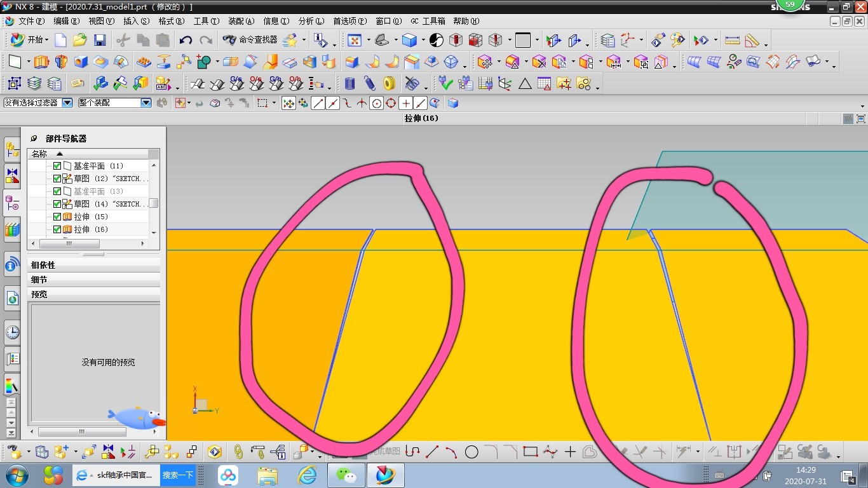Open the Reuse Library books sidebar tab
Image resolution: width=868 pixels, height=488 pixels.
[12, 229]
